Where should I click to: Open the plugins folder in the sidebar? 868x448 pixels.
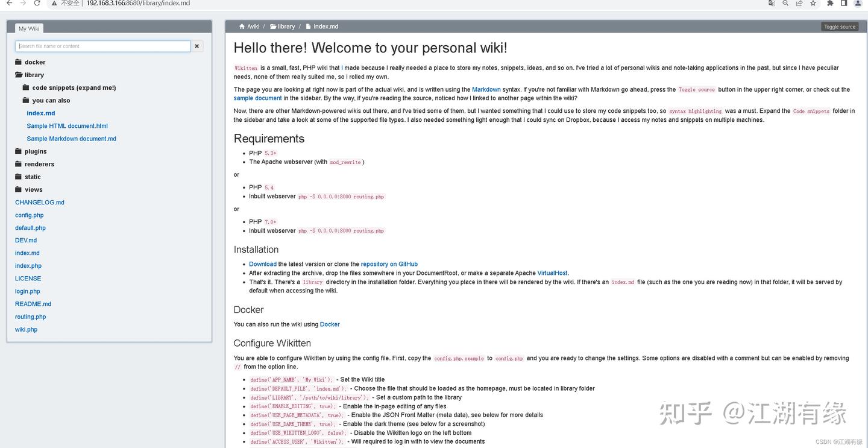click(x=36, y=151)
